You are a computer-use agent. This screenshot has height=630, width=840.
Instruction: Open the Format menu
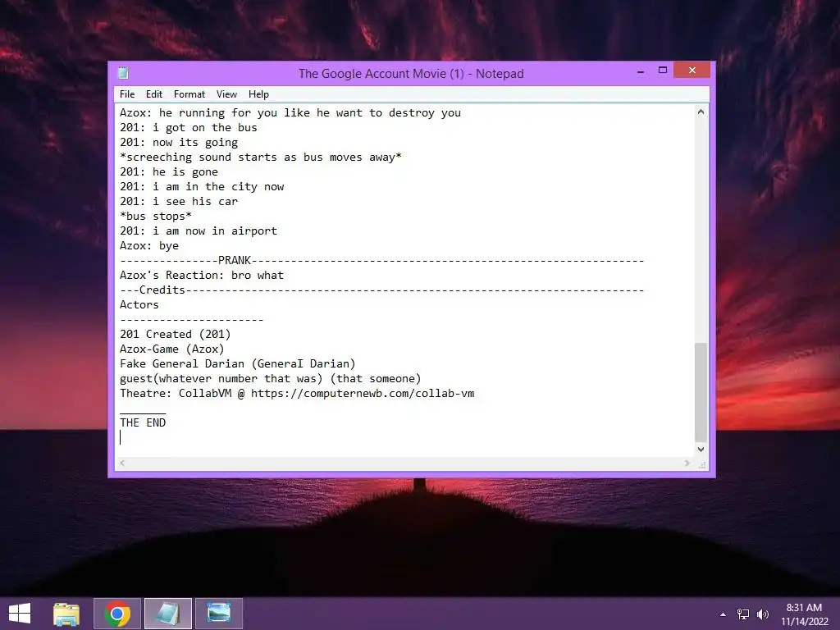(189, 94)
